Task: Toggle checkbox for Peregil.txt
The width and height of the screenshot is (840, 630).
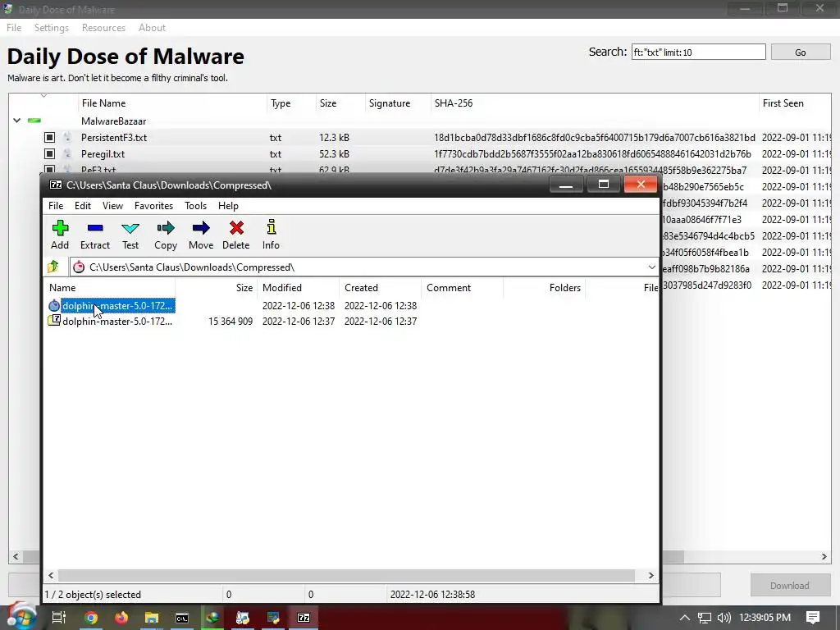Action: 49,153
